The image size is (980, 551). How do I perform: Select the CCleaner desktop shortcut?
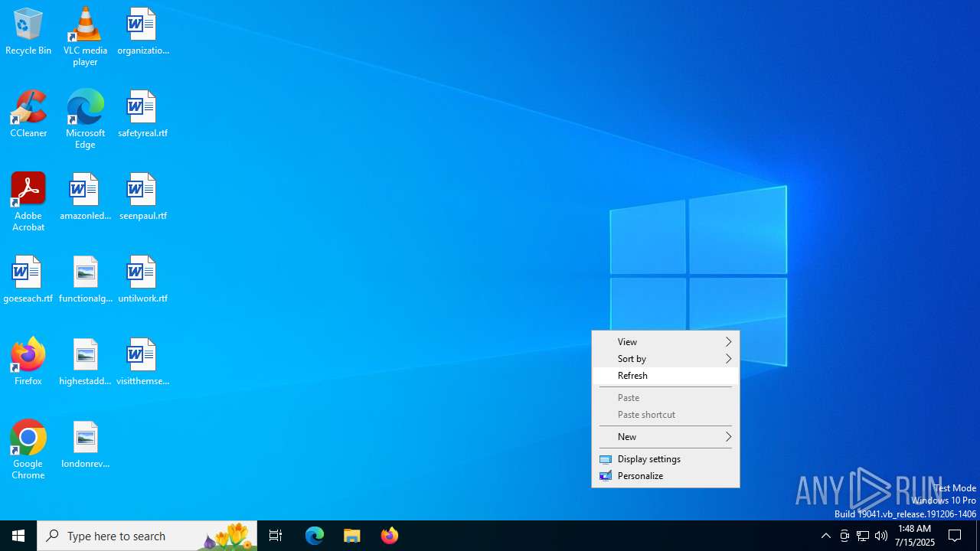[x=28, y=114]
